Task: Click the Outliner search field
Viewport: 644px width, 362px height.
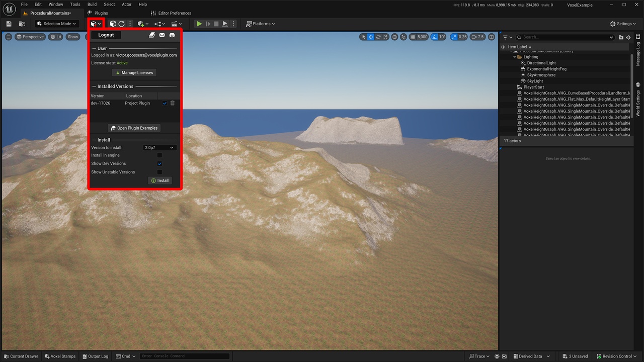Action: pos(566,37)
